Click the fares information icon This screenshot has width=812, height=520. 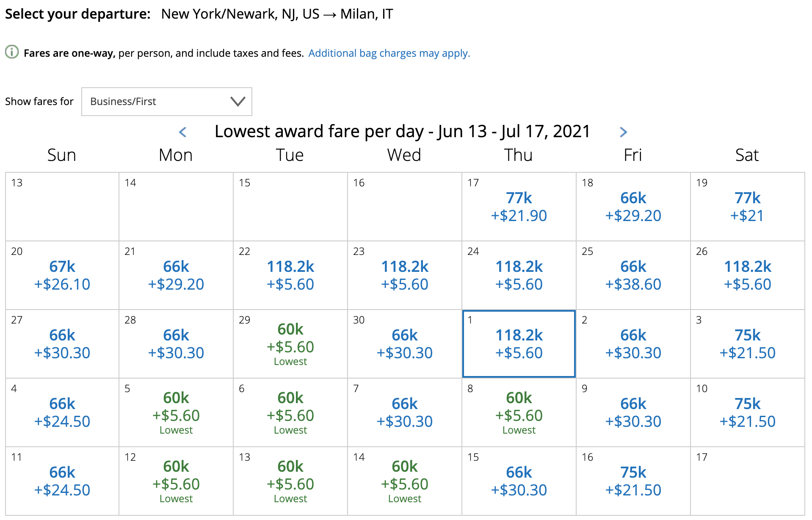[x=11, y=53]
